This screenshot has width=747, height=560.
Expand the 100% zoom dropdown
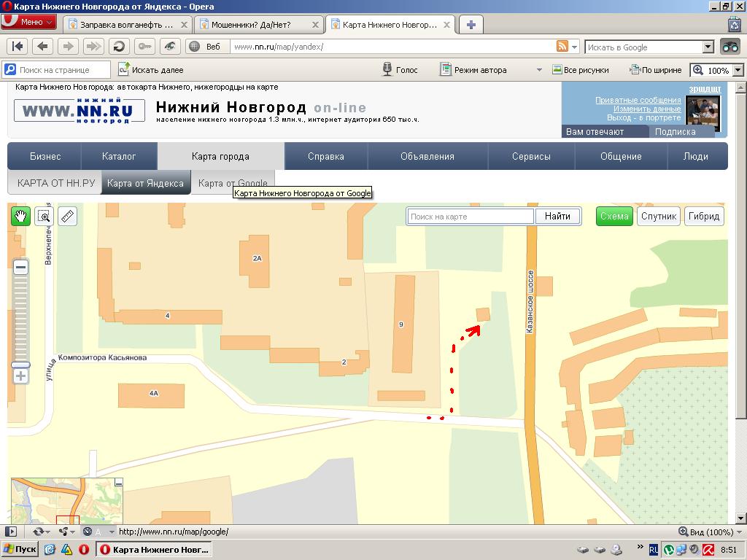click(x=738, y=70)
